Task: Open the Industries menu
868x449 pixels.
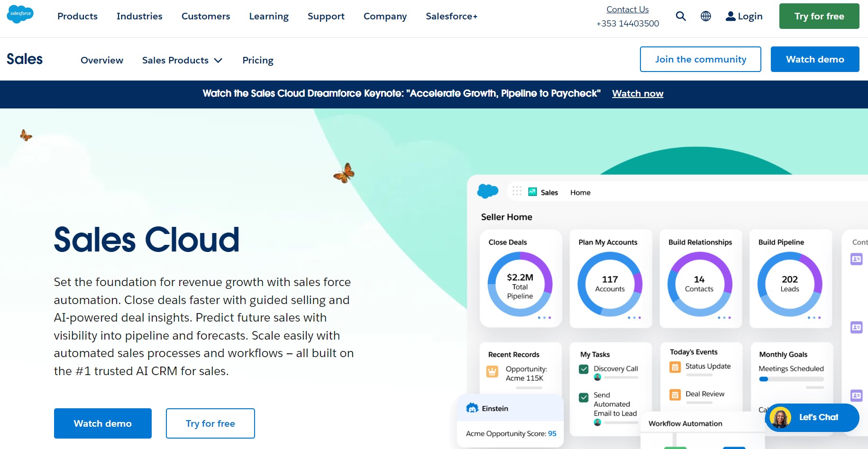Action: point(139,16)
